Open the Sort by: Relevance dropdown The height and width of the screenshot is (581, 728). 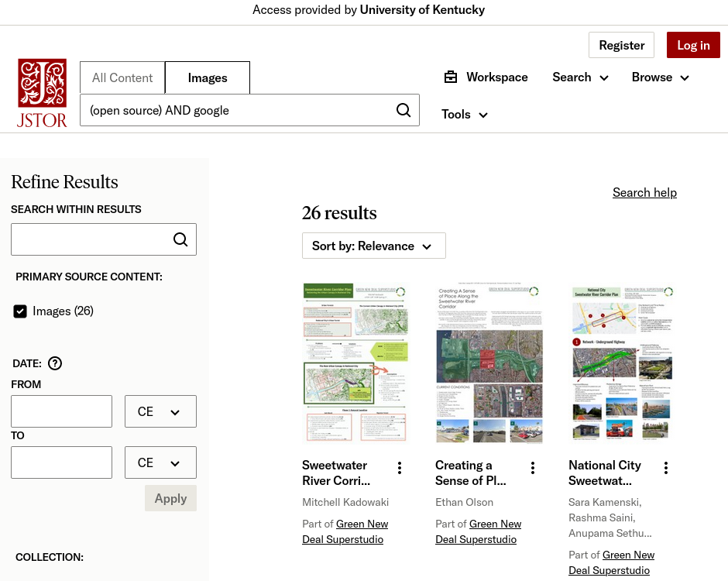(374, 246)
